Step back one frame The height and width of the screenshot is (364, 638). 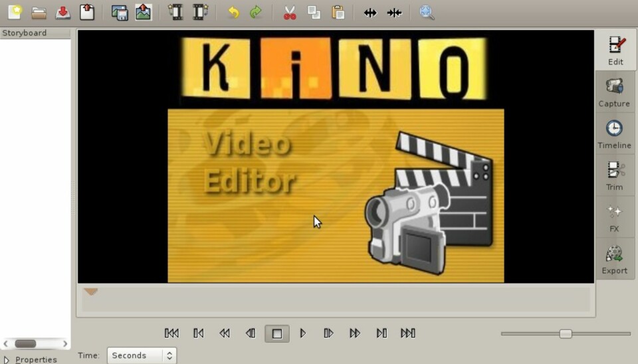click(x=251, y=333)
